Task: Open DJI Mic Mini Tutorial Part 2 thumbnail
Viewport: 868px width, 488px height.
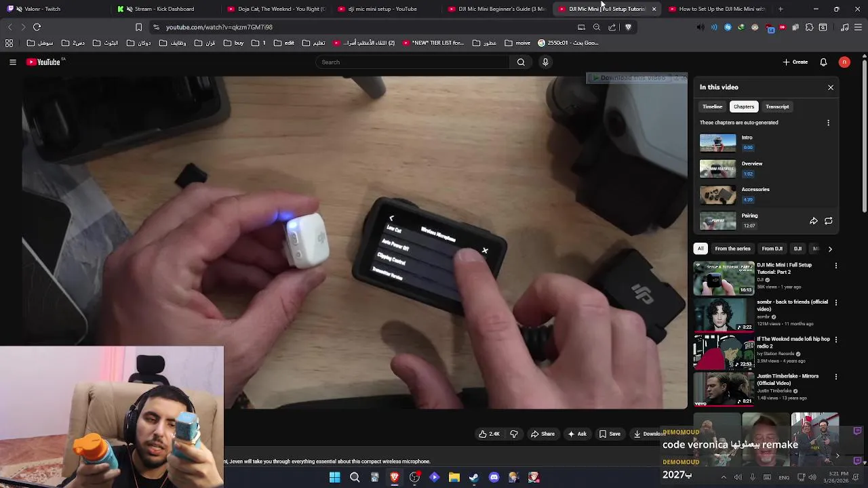Action: (724, 278)
